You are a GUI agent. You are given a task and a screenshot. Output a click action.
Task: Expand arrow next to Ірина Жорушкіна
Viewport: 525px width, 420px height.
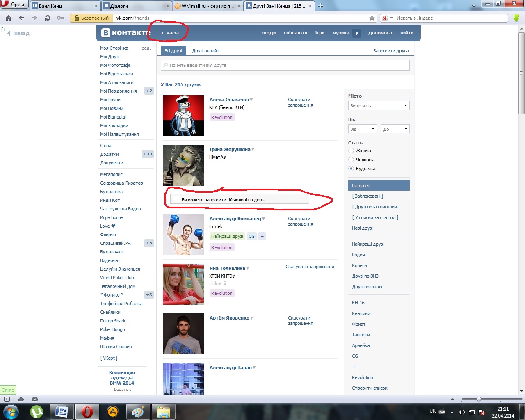tap(253, 150)
